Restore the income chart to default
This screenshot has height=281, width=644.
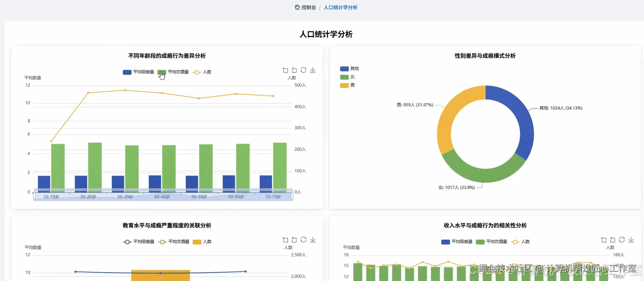tap(622, 240)
